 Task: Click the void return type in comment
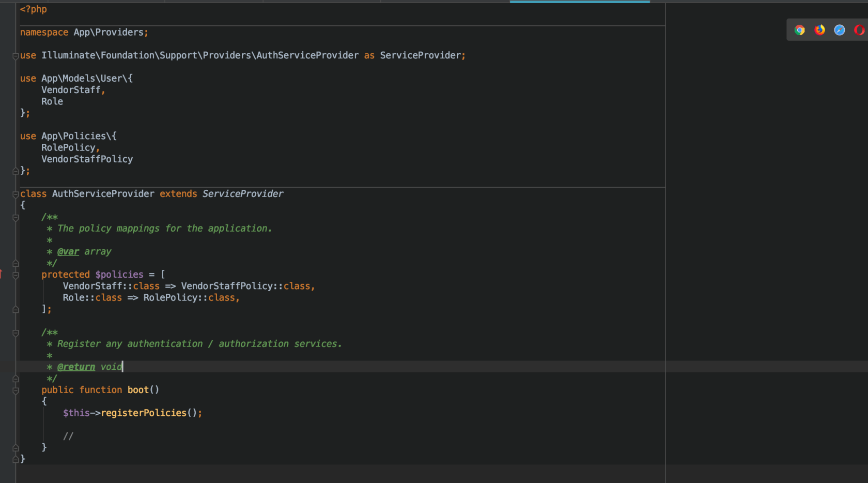point(112,367)
